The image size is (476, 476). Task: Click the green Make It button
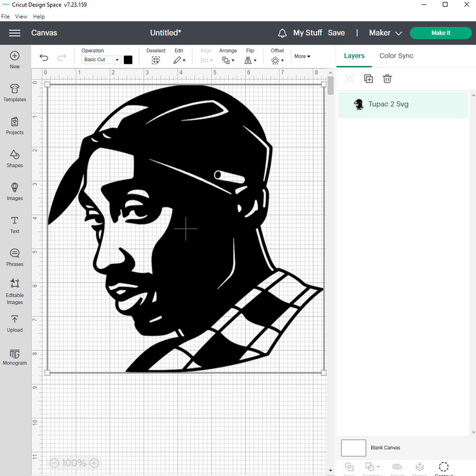point(440,33)
